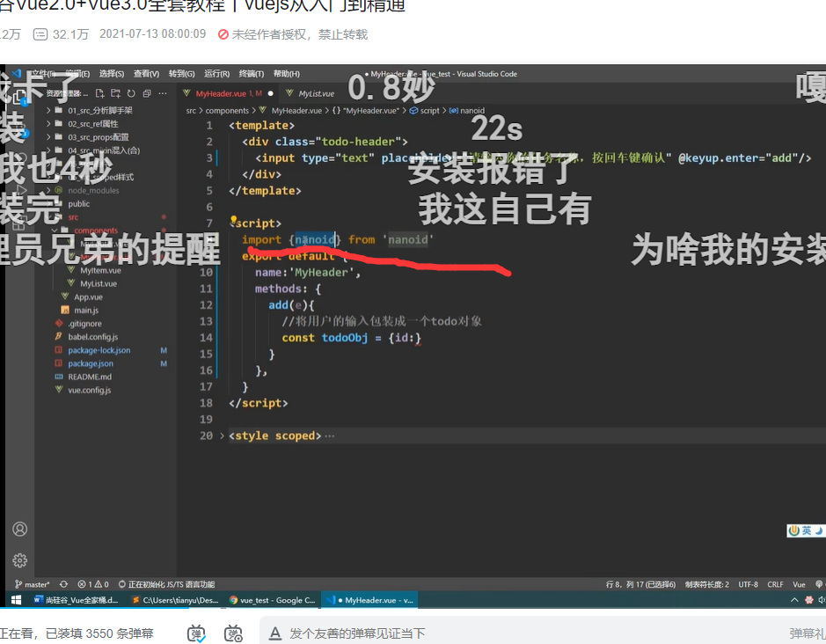The width and height of the screenshot is (826, 644).
Task: Click the VS Code logo in title bar
Action: tap(17, 73)
